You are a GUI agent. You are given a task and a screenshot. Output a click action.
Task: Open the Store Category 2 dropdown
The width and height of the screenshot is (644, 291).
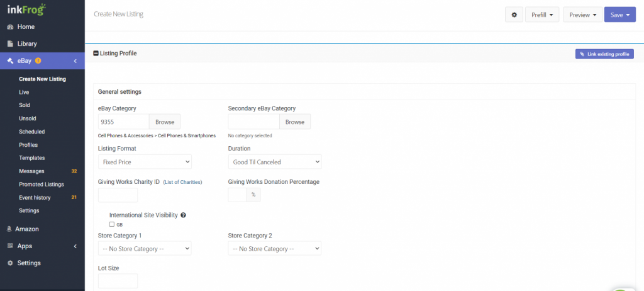pos(275,249)
